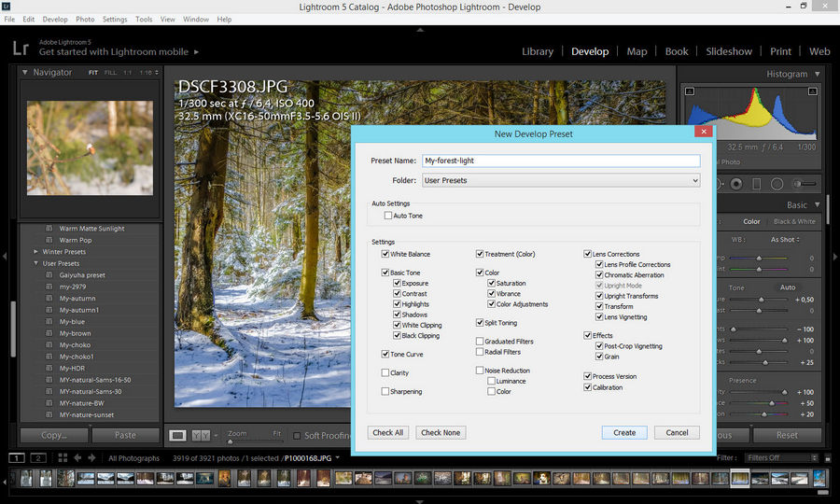Viewport: 840px width, 504px height.
Task: Enable Auto Tone checkbox
Action: click(x=388, y=216)
